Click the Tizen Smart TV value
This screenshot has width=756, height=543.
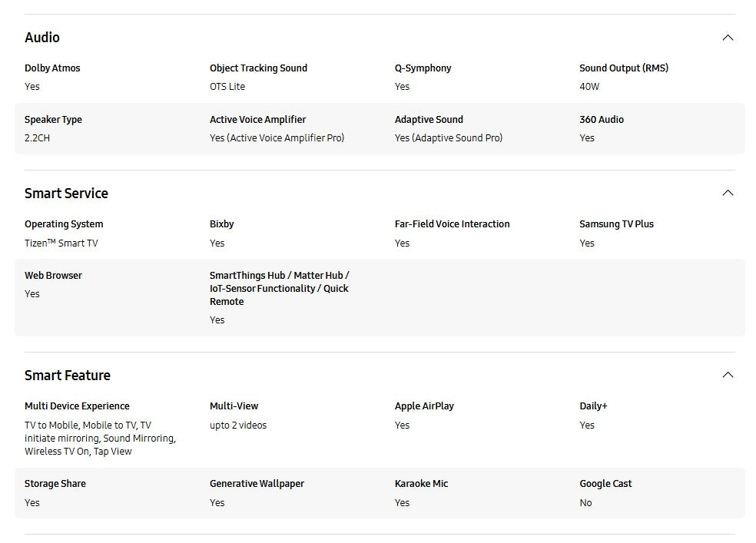coord(61,243)
